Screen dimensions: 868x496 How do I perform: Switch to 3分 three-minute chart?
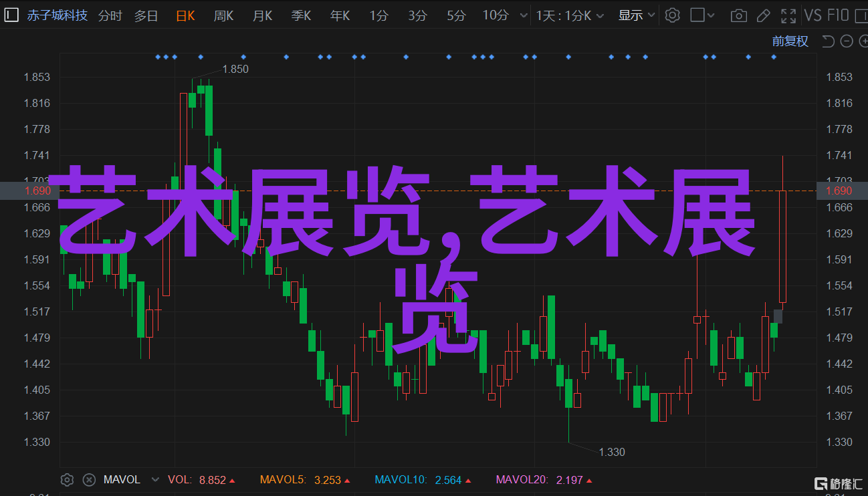[417, 15]
